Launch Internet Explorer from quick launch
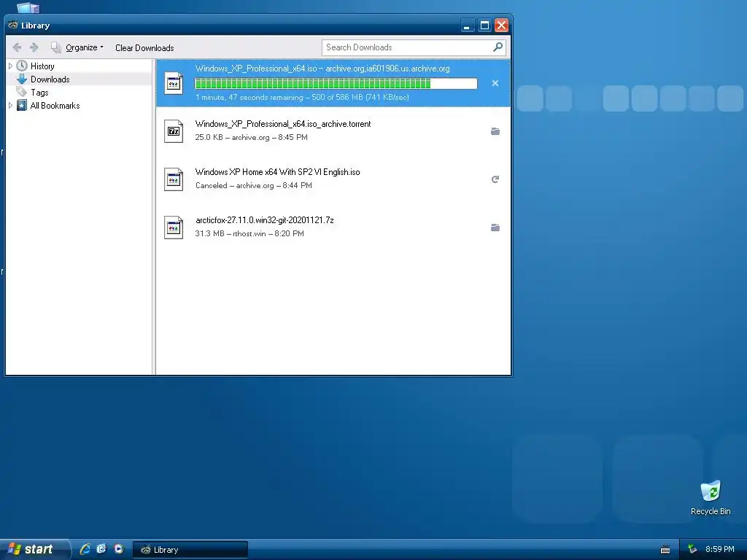The width and height of the screenshot is (747, 560). (85, 549)
